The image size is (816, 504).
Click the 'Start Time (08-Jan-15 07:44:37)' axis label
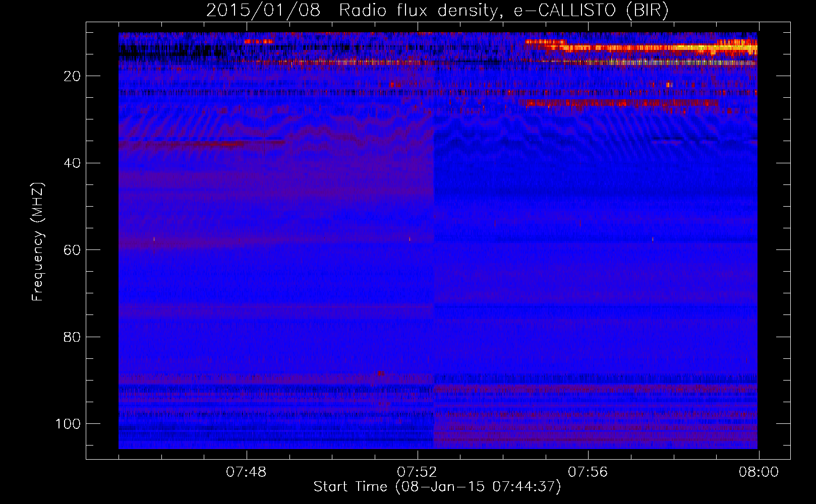point(437,487)
